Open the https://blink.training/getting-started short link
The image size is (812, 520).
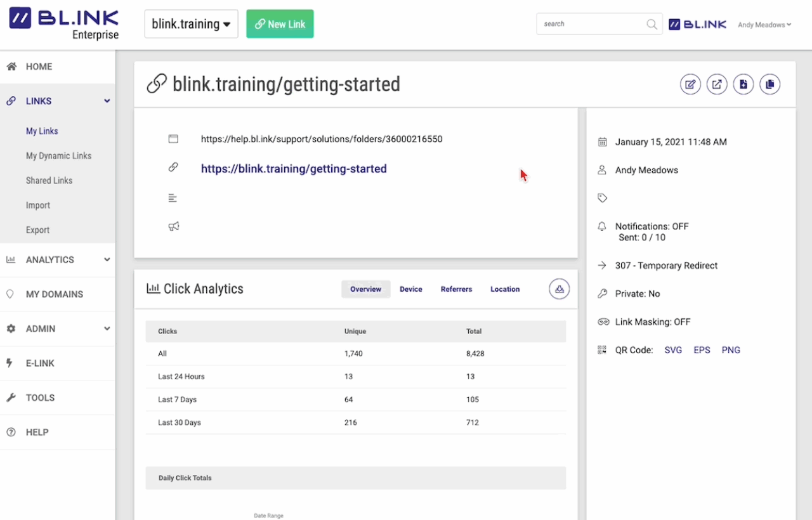294,169
